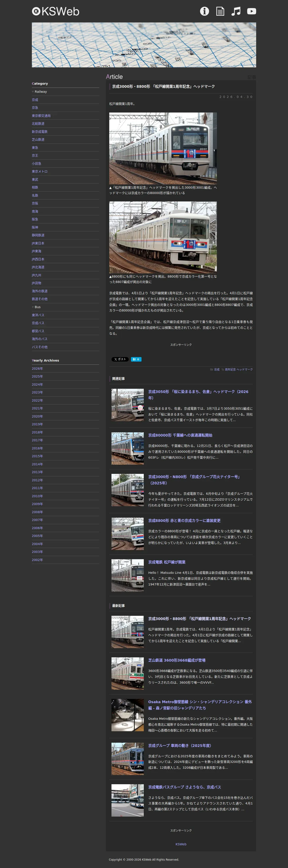This screenshot has height=868, width=288.
Task: Open the バスその他 category
Action: (40, 347)
